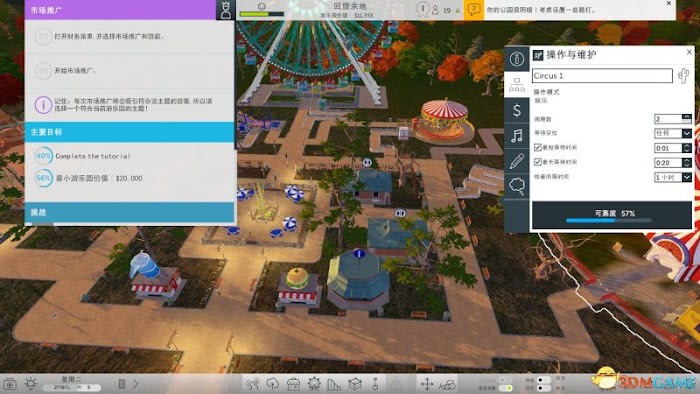Select the terrain move arrows tool

[427, 384]
